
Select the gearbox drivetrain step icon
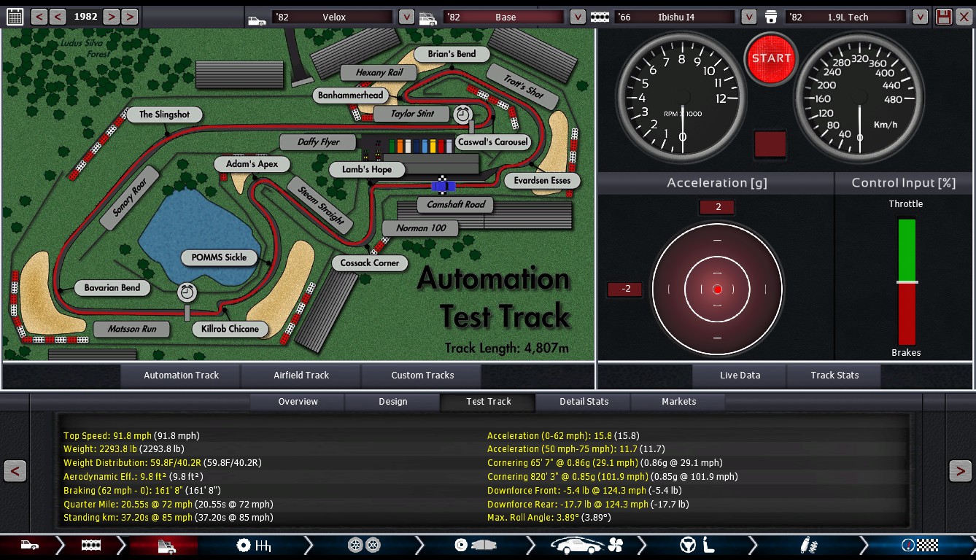254,545
